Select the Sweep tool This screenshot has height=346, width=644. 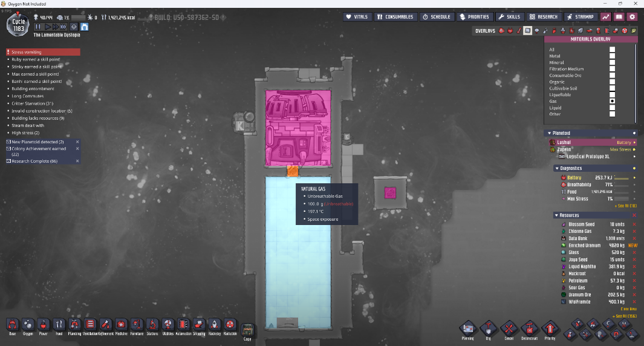(x=593, y=324)
